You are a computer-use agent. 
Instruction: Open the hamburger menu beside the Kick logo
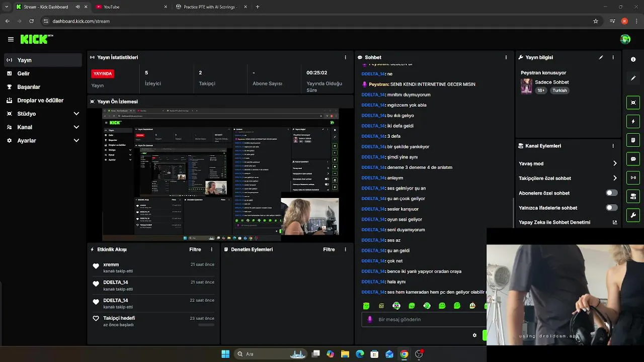coord(11,39)
